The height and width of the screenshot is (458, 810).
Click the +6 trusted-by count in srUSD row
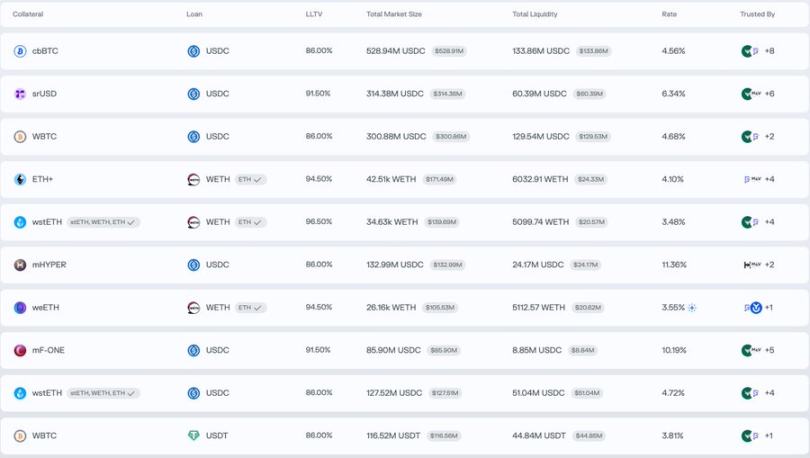769,94
